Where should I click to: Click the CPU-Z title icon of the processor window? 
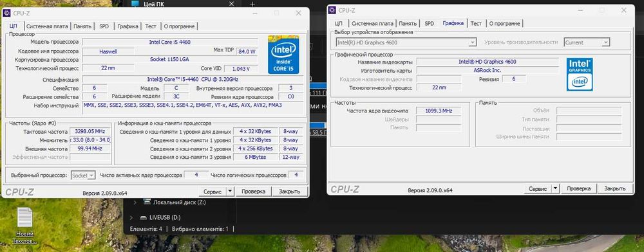coord(7,13)
